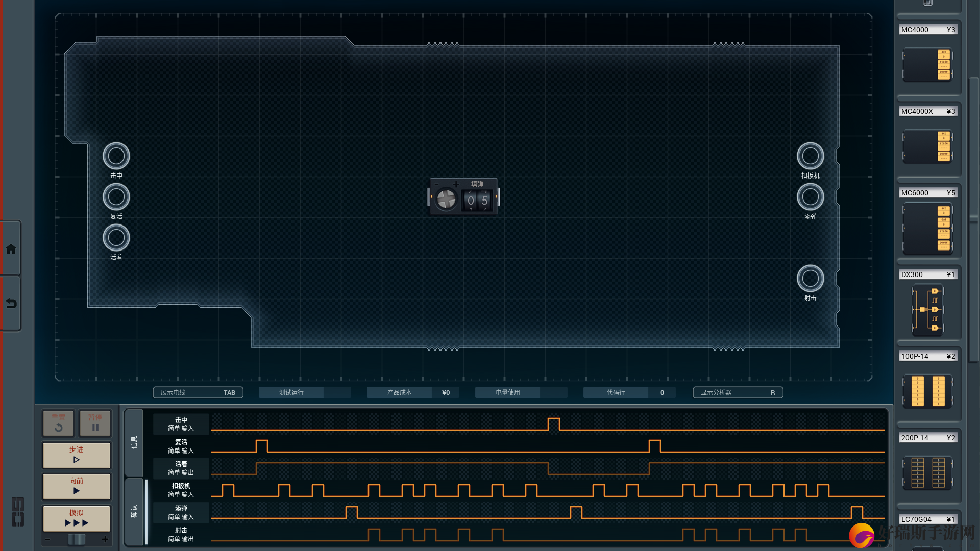
Task: Click the 代码行 0 lines counter
Action: click(630, 392)
